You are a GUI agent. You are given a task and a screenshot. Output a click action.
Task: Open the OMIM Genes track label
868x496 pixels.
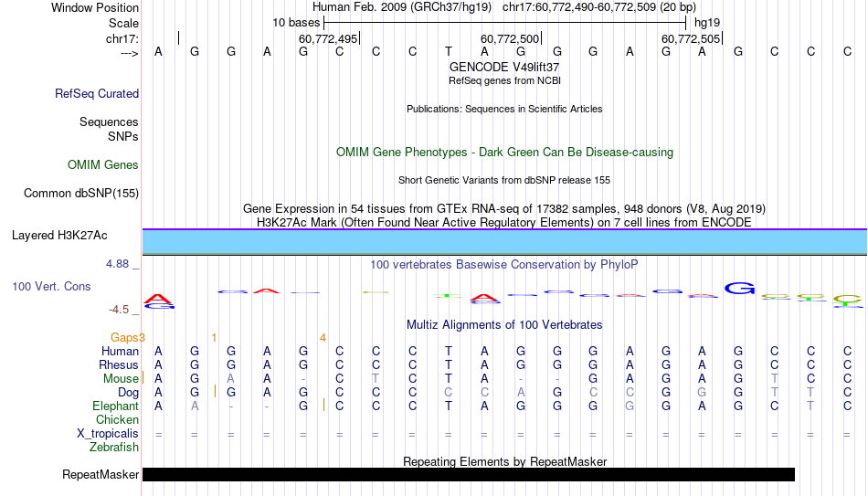103,165
